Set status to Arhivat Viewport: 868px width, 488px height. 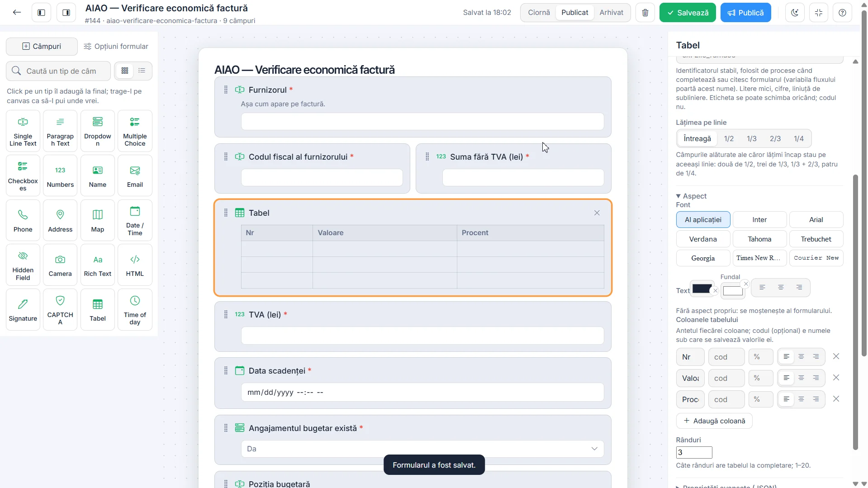pos(611,13)
